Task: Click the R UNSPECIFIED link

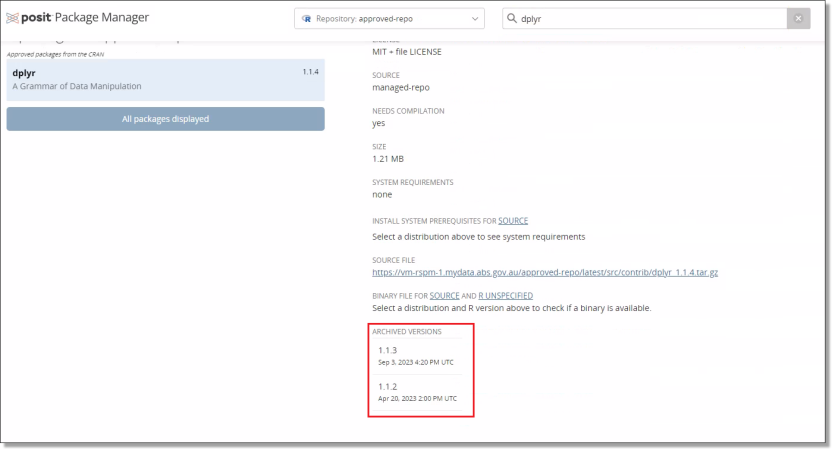Action: click(504, 296)
